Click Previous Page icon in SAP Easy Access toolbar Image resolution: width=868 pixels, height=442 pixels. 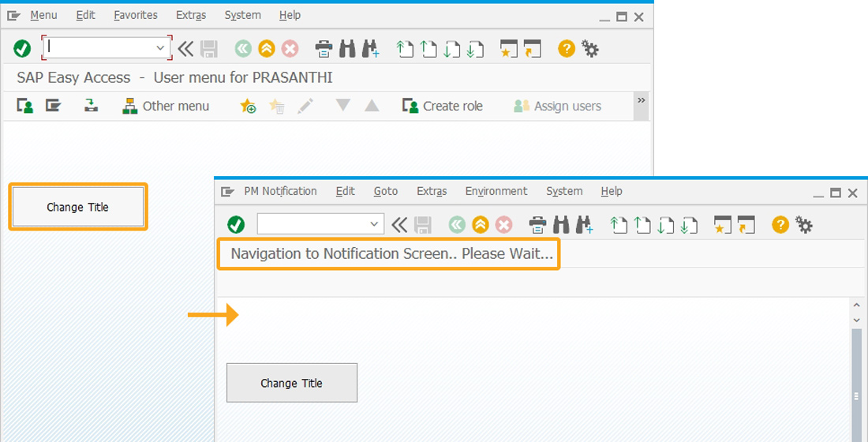[x=428, y=49]
